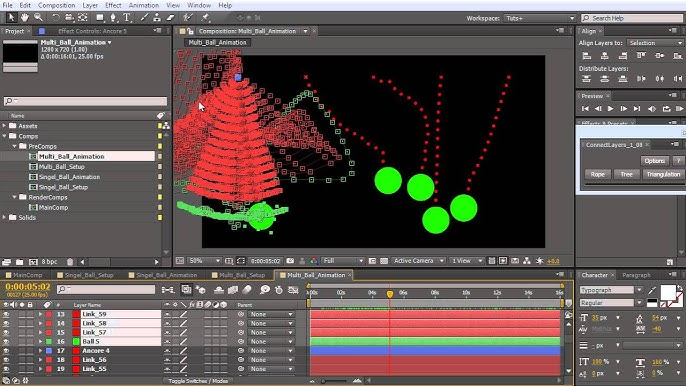Step to next frame in Preview panel
Viewport: 686px width, 386px height.
point(623,109)
